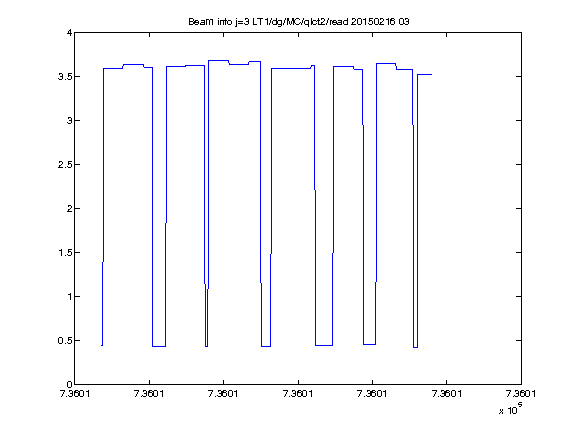Click the y-axis tick label 4
Viewport: 576px width, 432px height.
(x=69, y=33)
